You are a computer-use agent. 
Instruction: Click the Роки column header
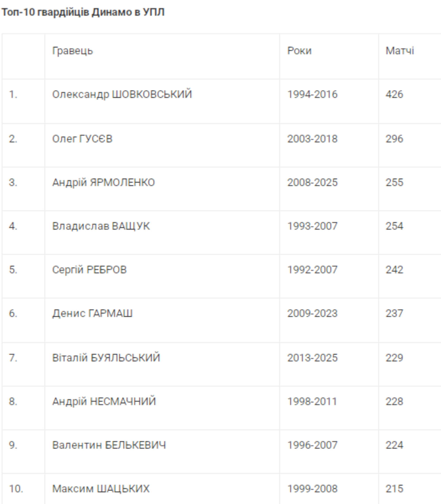pos(299,51)
